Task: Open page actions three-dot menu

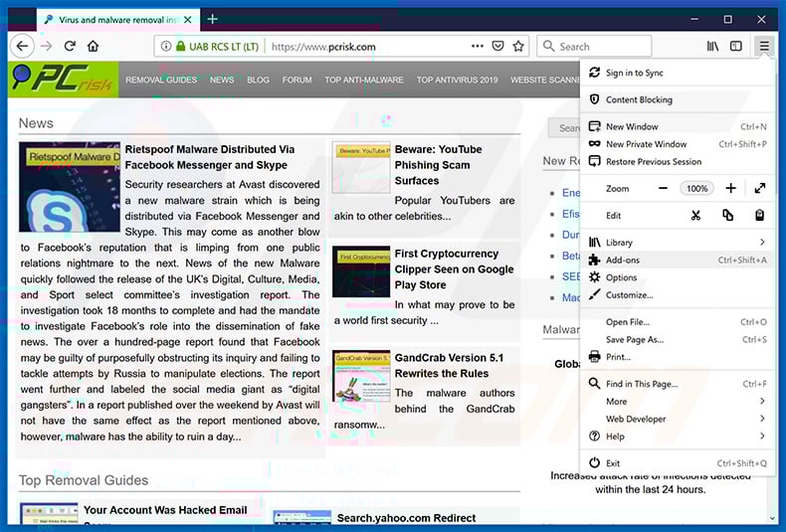Action: point(478,46)
